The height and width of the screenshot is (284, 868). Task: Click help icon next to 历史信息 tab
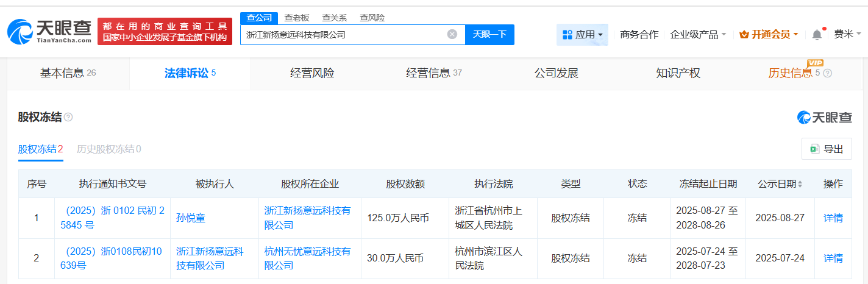(827, 74)
